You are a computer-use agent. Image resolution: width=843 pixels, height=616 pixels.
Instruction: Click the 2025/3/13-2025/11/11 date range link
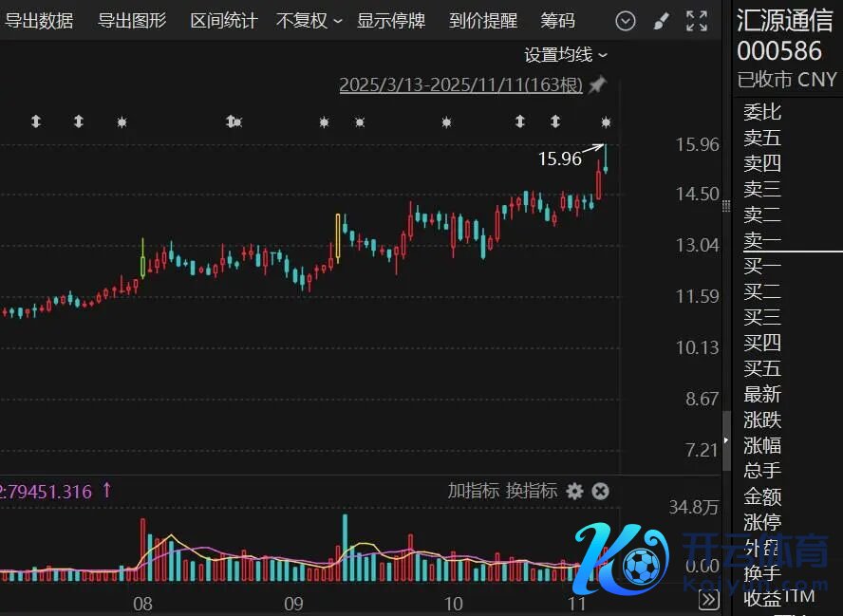tap(460, 85)
